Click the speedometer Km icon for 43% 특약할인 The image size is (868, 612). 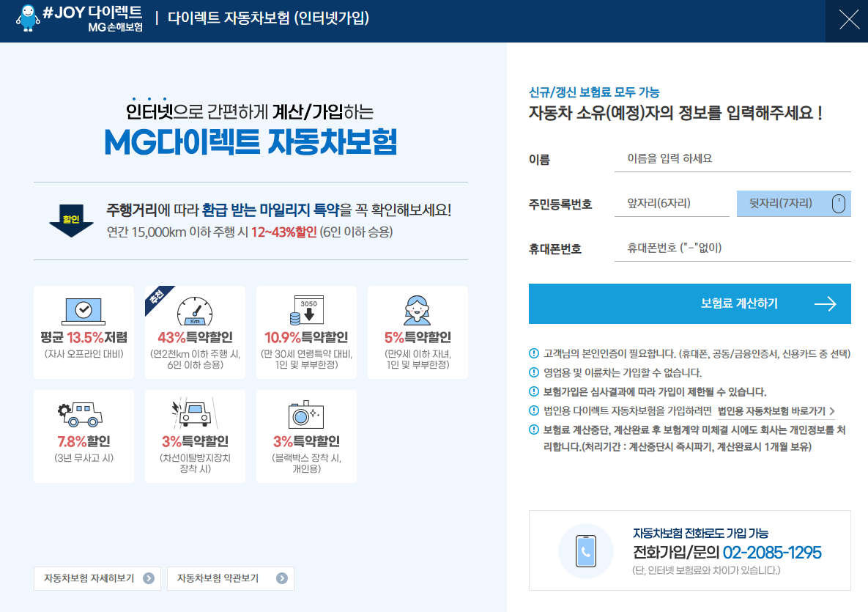point(195,311)
